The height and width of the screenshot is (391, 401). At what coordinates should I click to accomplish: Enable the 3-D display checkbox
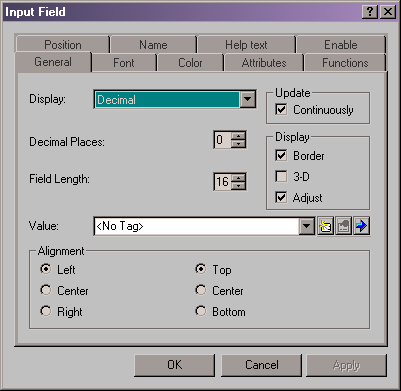coord(281,176)
